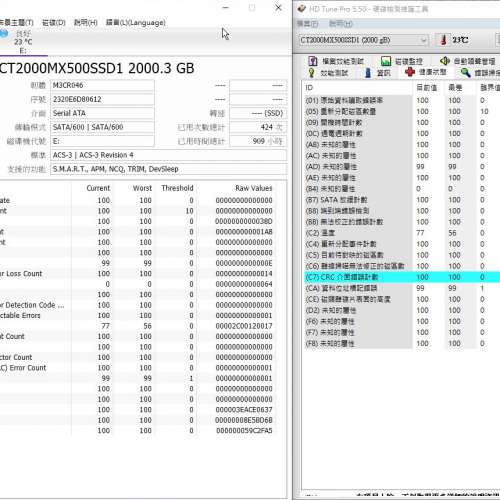Select the Health tab with red cross icon

tap(426, 72)
